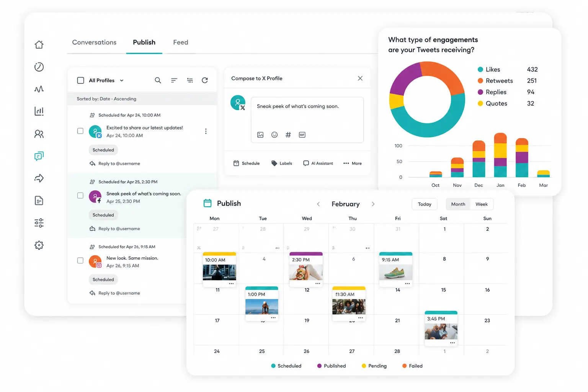Expand the All Profiles dropdown arrow
Screen dimensions: 588x392
tap(122, 80)
